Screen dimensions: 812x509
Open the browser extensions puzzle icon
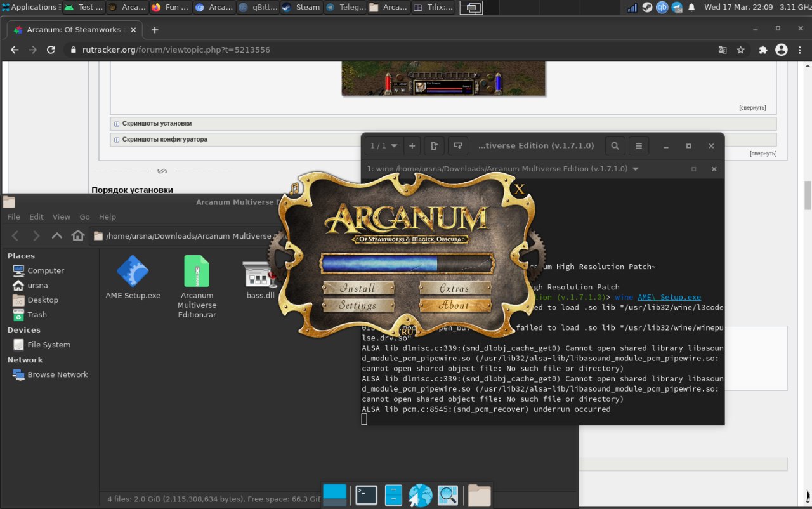click(x=763, y=50)
